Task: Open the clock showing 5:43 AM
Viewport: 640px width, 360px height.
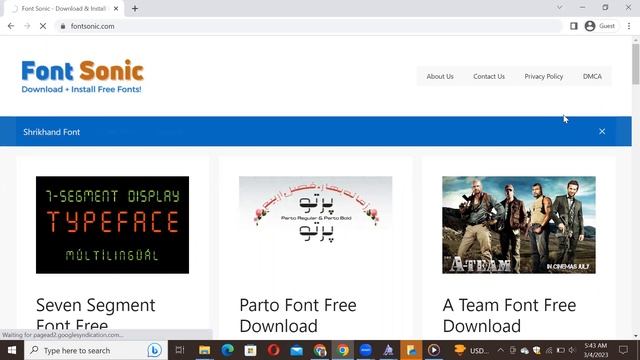Action: tap(596, 350)
